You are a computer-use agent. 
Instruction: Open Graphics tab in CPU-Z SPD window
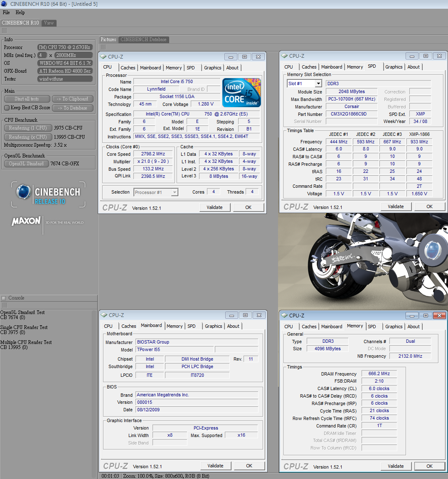pos(394,67)
